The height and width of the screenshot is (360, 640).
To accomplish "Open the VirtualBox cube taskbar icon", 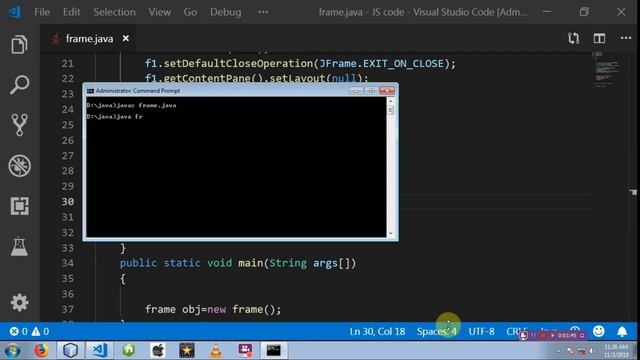I will (70, 350).
